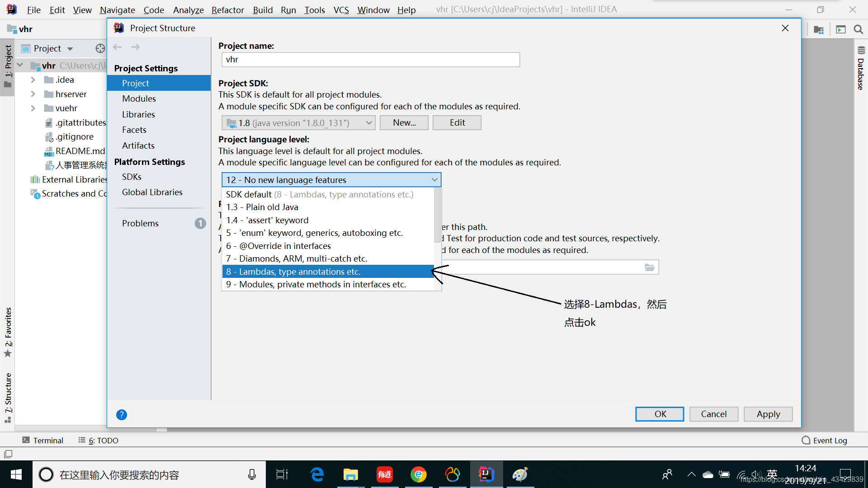This screenshot has height=488, width=868.
Task: Click the Cancel button
Action: click(x=714, y=414)
